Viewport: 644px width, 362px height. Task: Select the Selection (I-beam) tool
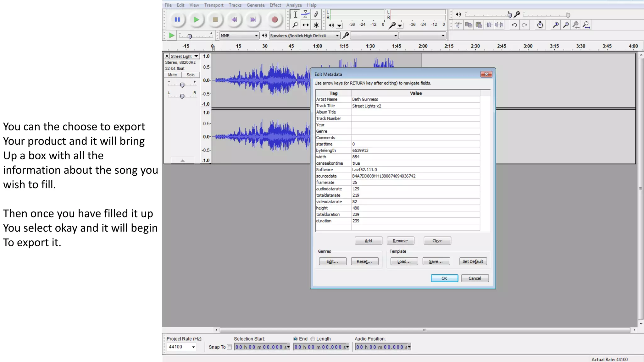[x=296, y=14]
